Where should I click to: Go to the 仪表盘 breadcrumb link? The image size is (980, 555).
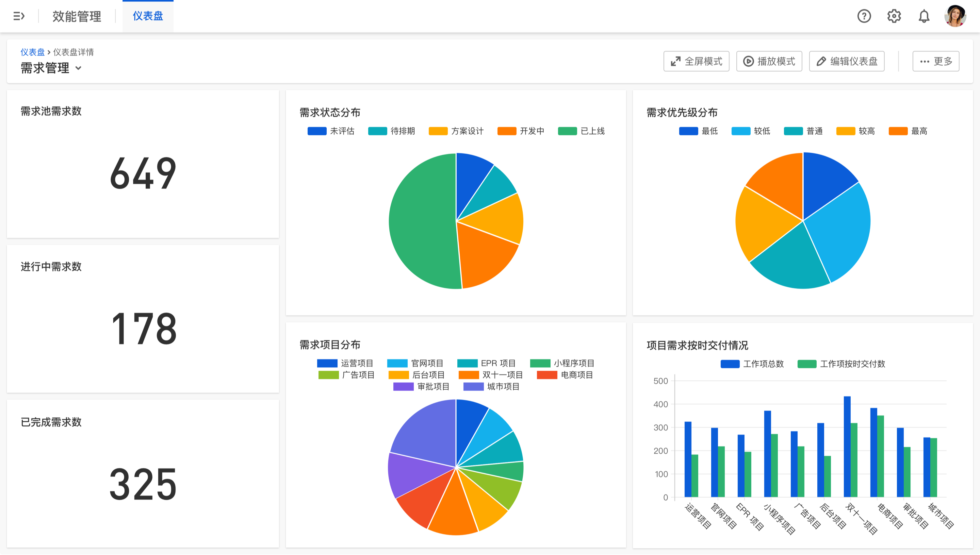(x=32, y=52)
